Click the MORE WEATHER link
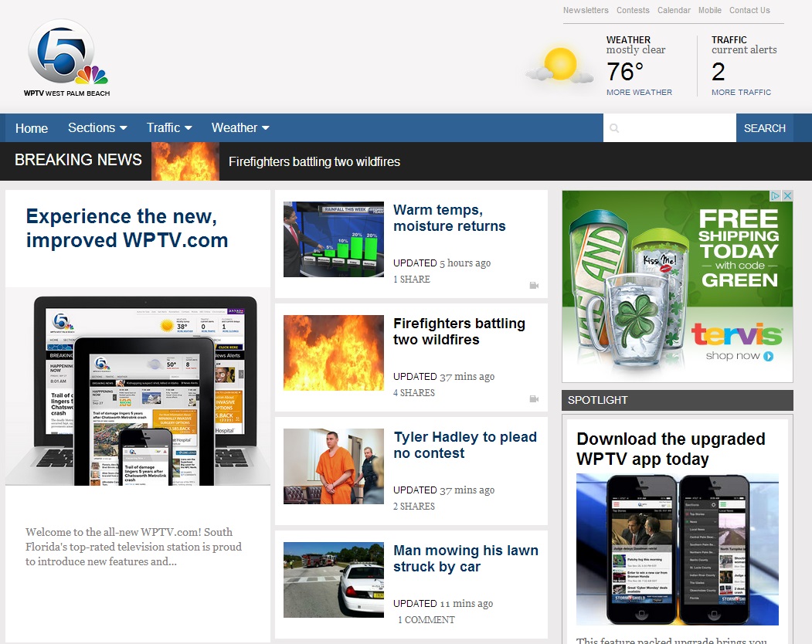This screenshot has width=812, height=644. pyautogui.click(x=639, y=92)
